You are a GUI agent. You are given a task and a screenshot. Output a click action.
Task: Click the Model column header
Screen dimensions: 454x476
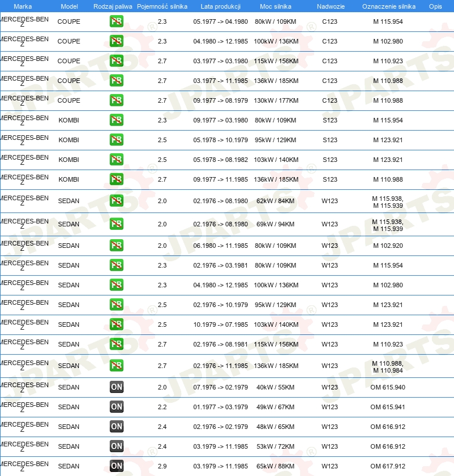pos(69,6)
